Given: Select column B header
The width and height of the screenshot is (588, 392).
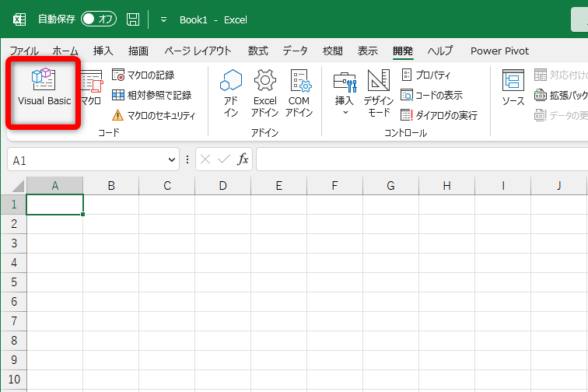Looking at the screenshot, I should [x=111, y=186].
